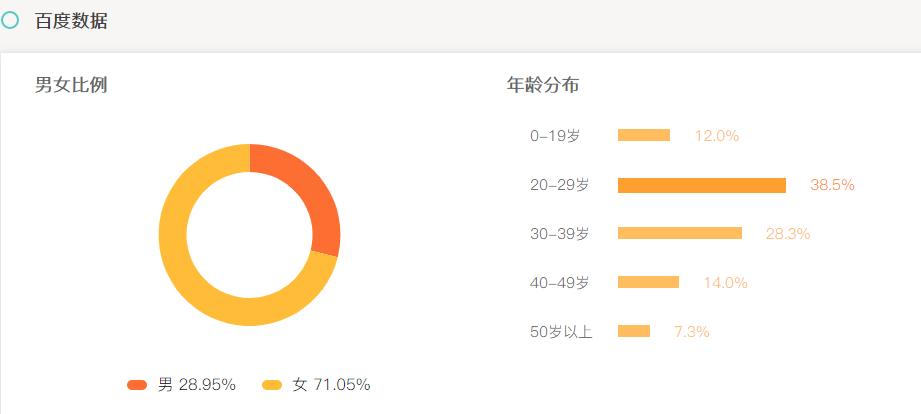This screenshot has width=921, height=414.
Task: Click the 20-29岁 age label
Action: point(560,185)
